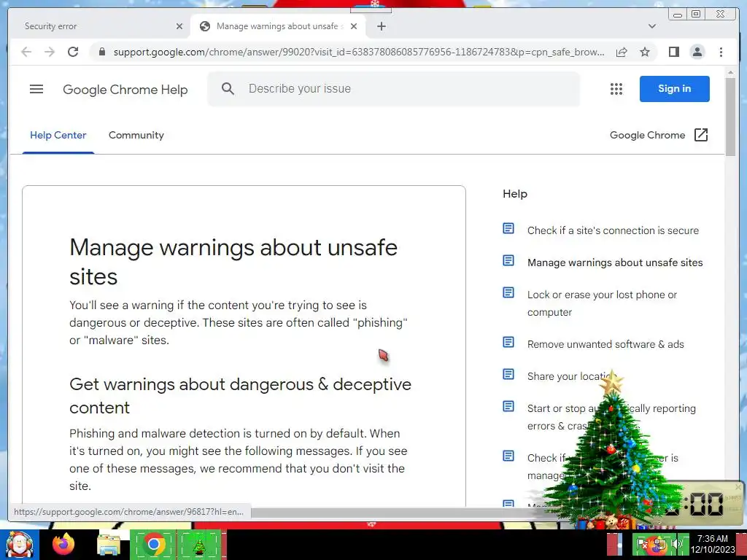Screen dimensions: 747x560
Task: Open Remove unwanted software & ads article
Action: point(605,344)
